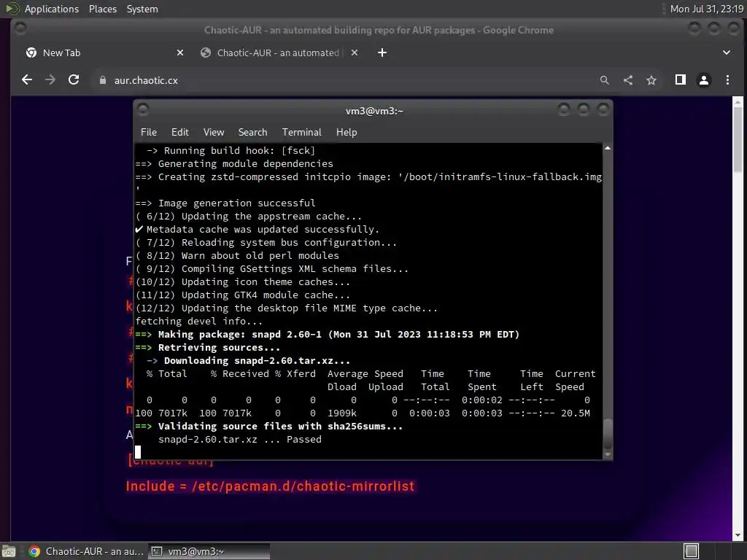Reload the aur.chaotic.cx page
The height and width of the screenshot is (560, 747).
pyautogui.click(x=74, y=80)
